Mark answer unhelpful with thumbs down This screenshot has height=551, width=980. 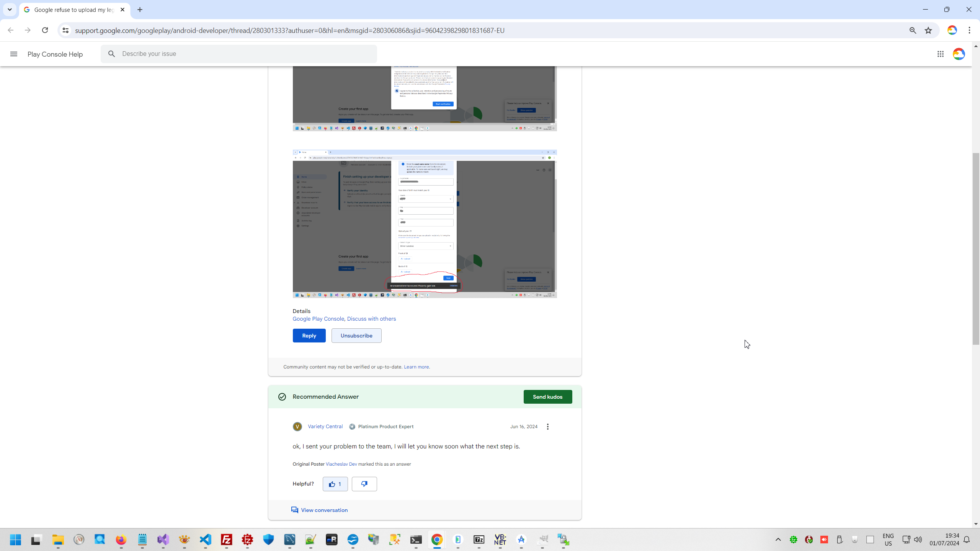pos(364,484)
